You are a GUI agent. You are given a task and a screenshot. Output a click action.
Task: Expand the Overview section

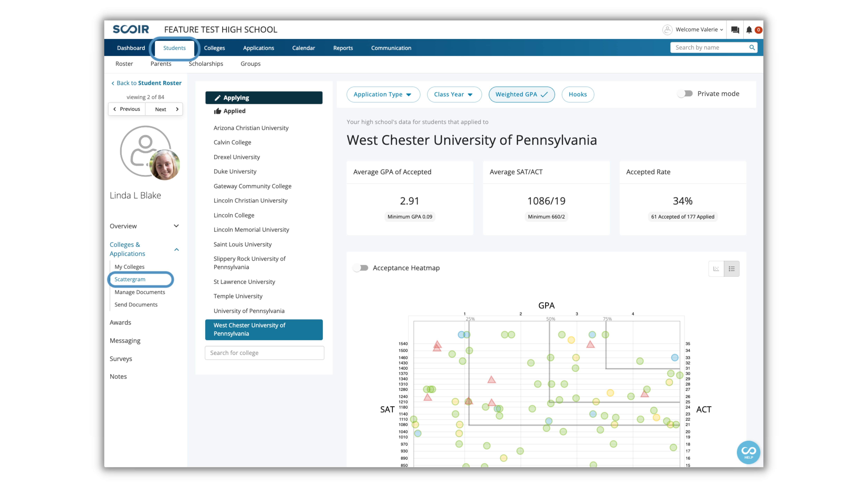tap(144, 226)
